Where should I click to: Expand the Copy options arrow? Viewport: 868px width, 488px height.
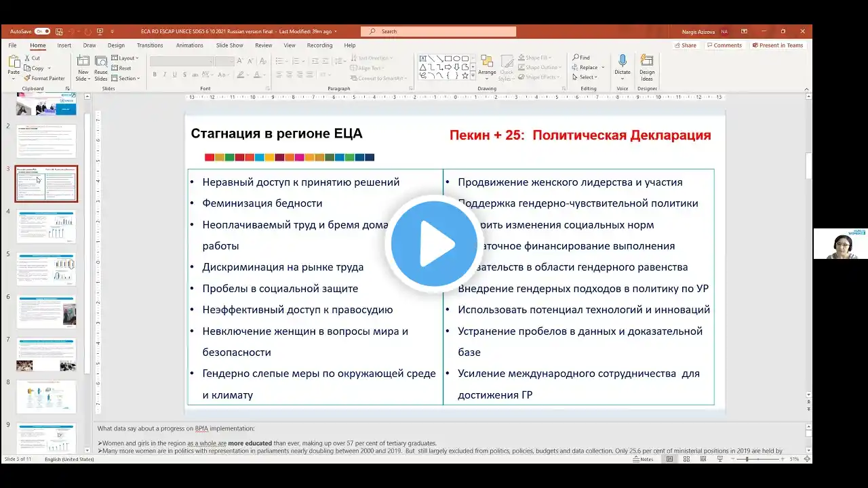(49, 68)
